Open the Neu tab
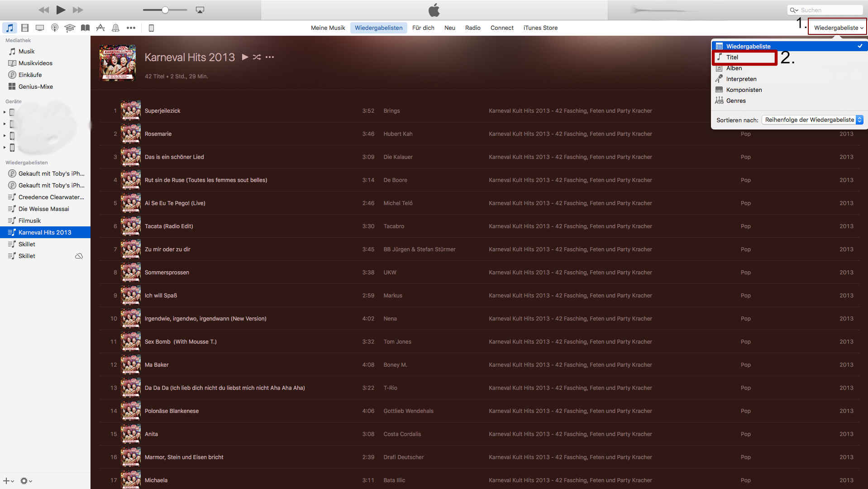This screenshot has height=489, width=868. click(449, 28)
